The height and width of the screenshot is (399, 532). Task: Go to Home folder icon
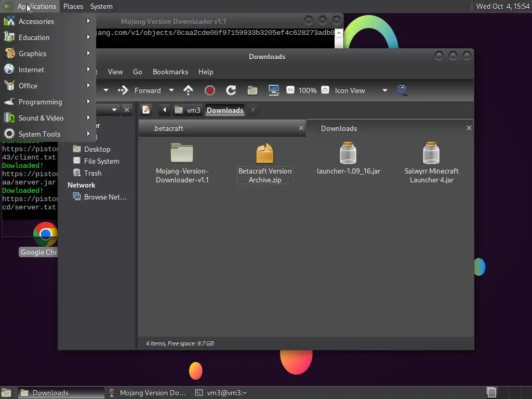coord(252,90)
